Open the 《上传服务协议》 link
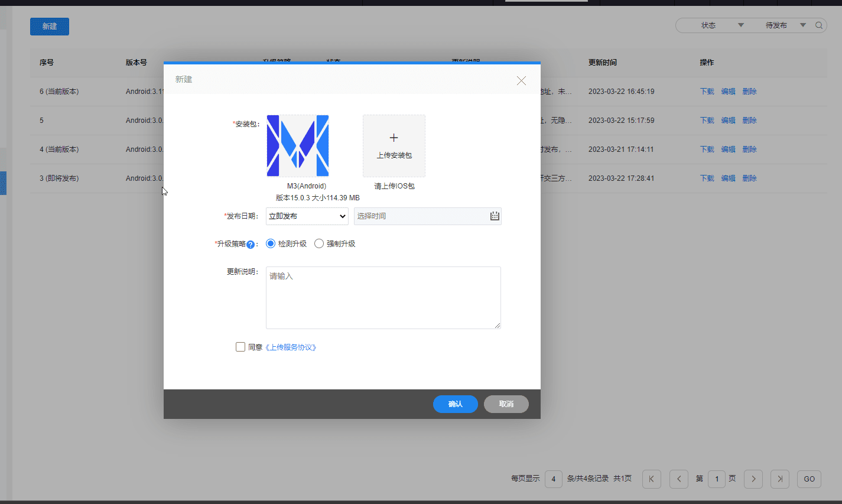The image size is (842, 504). (291, 347)
